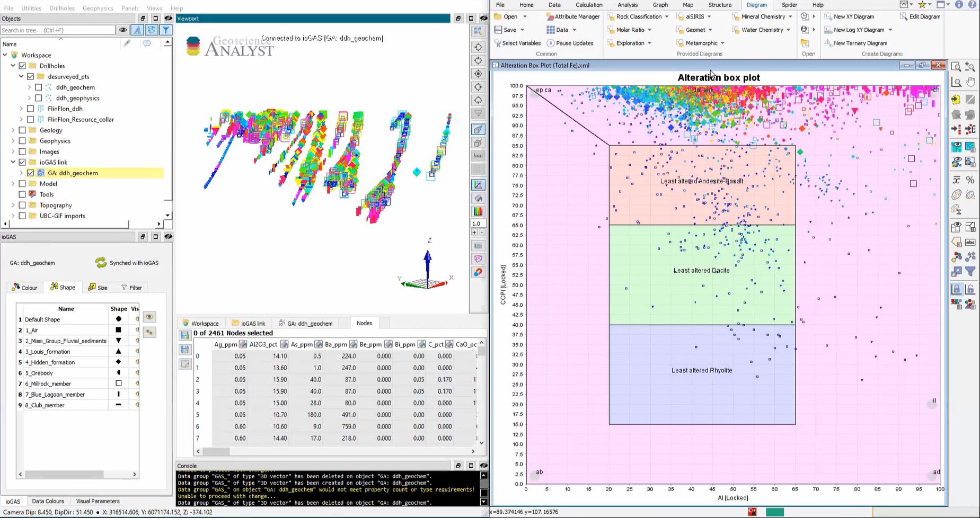The width and height of the screenshot is (980, 518).
Task: Open the mean statistics (x̄) tool
Action: coord(956,180)
